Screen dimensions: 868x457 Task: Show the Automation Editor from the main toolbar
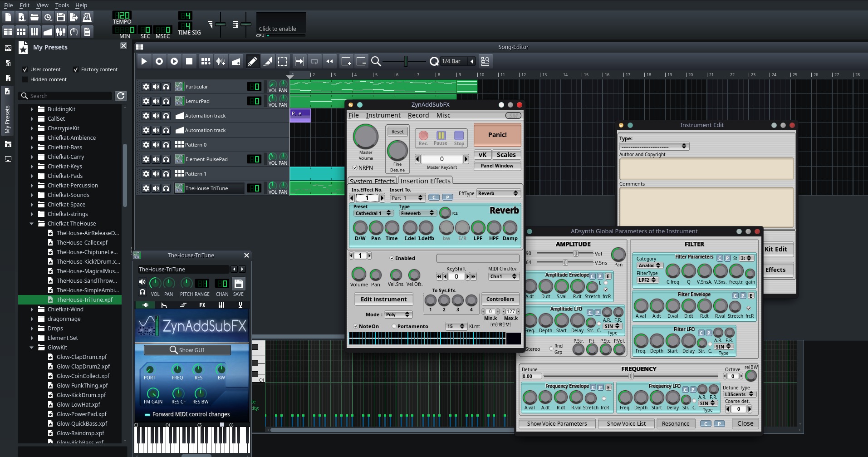coord(48,31)
